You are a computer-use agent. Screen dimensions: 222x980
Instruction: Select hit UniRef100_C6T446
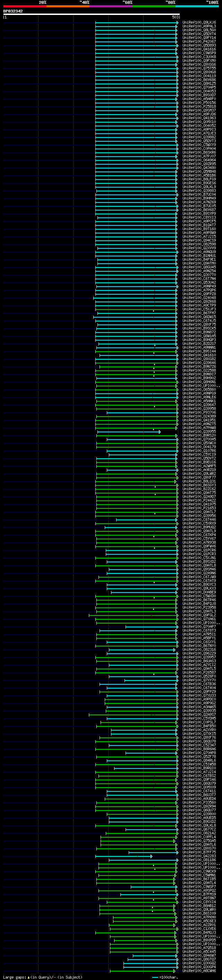(199, 520)
